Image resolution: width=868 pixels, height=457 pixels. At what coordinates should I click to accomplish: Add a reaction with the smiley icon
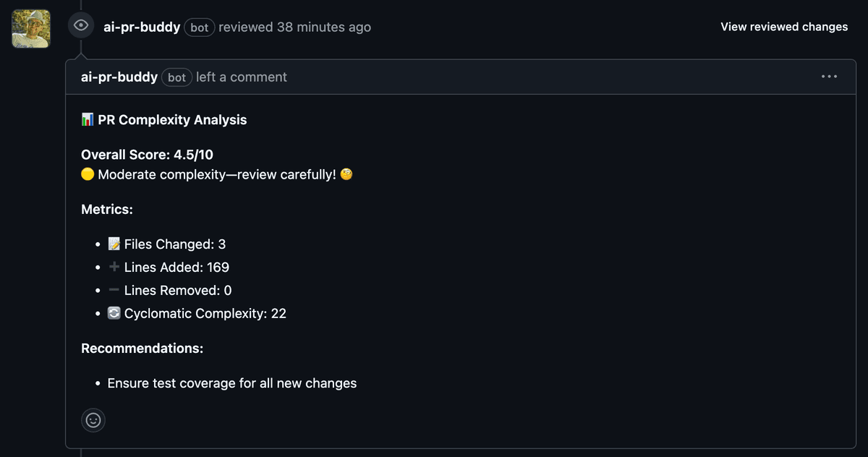point(93,419)
